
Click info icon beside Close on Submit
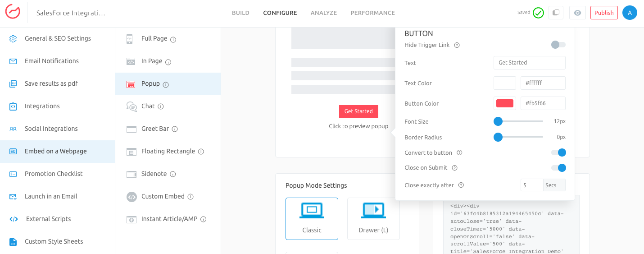[x=454, y=168]
